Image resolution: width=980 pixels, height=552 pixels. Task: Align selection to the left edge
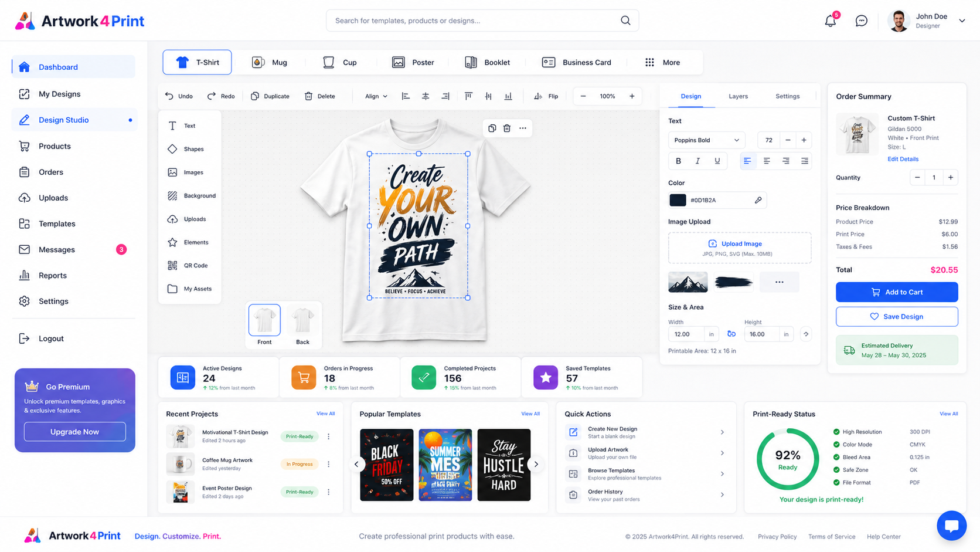pyautogui.click(x=406, y=96)
